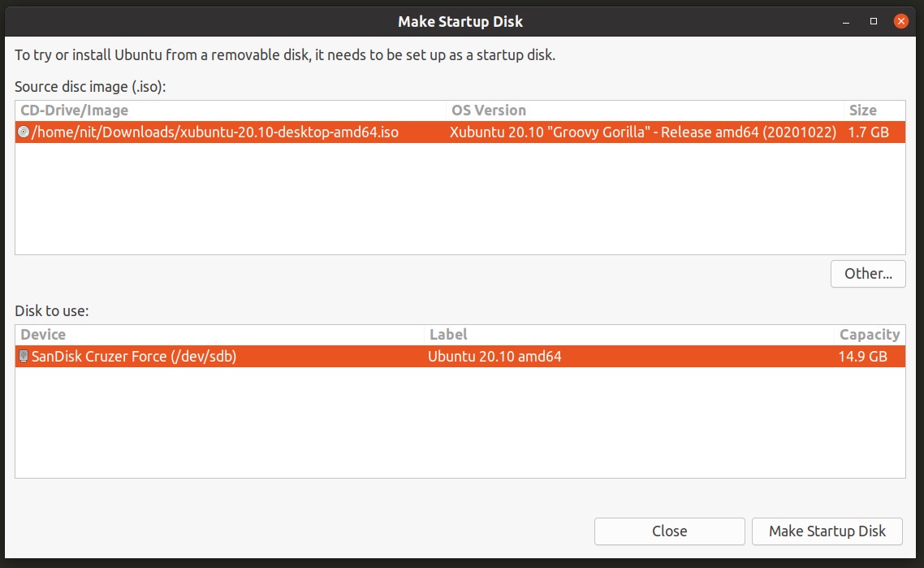Click the 14.9 GB capacity cell

click(862, 356)
